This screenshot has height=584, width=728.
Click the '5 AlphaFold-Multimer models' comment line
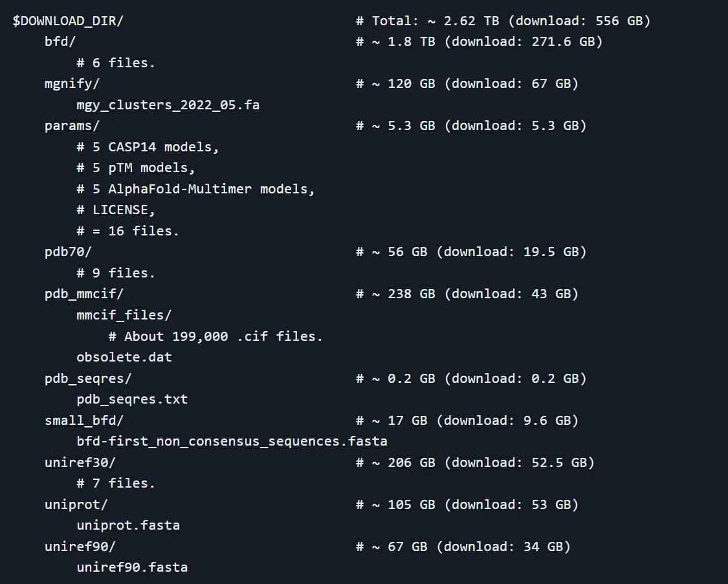pos(195,189)
